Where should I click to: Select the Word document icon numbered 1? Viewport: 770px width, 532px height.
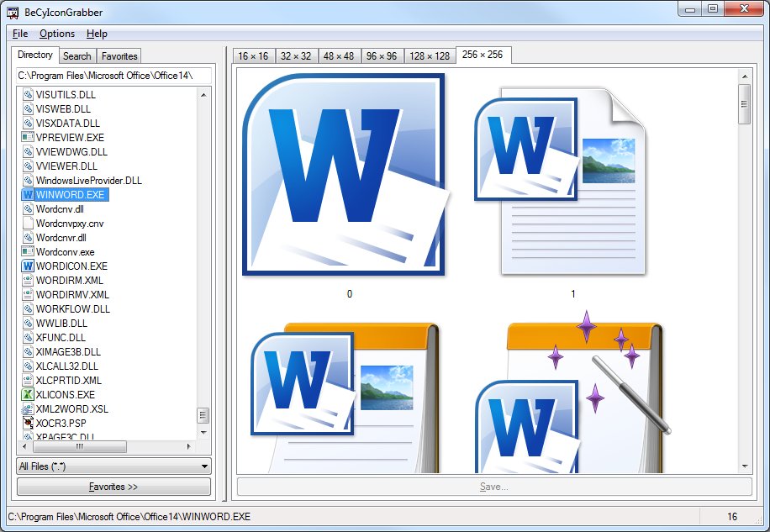pos(560,181)
